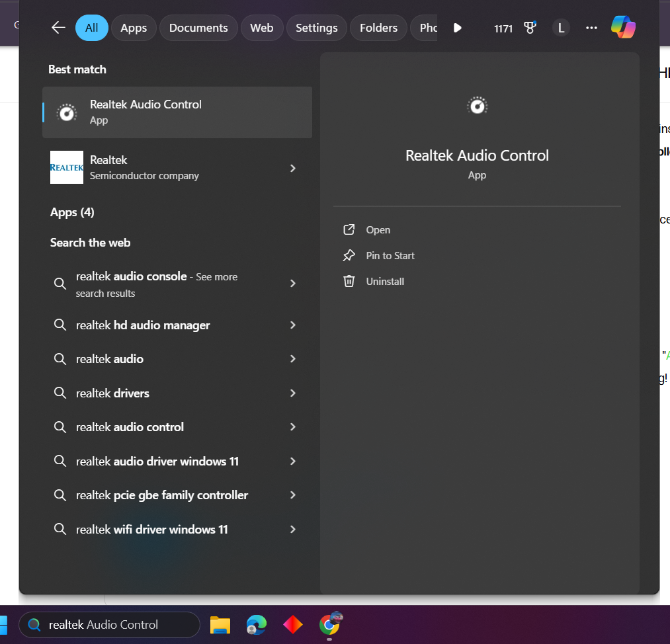Open File Explorer from the taskbar
The width and height of the screenshot is (670, 644).
point(220,624)
